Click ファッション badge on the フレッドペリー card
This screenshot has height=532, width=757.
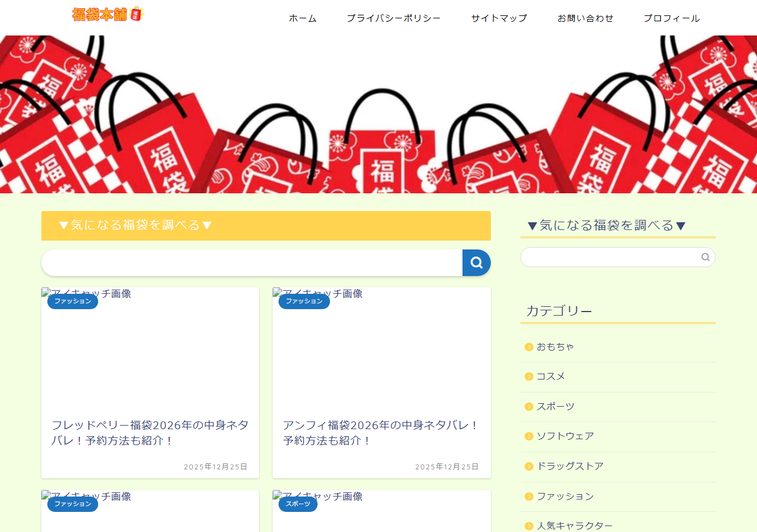pos(73,301)
